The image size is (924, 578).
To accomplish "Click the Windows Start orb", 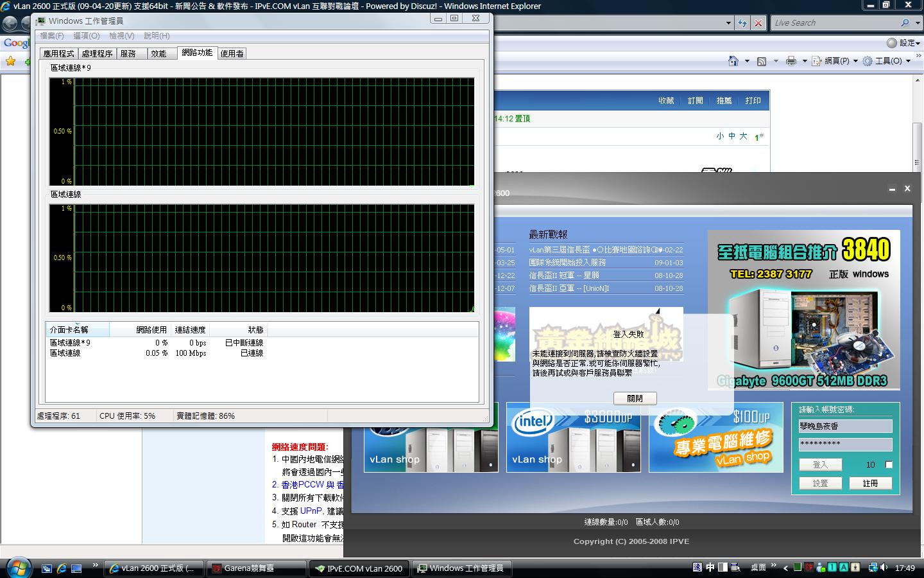I will click(18, 568).
